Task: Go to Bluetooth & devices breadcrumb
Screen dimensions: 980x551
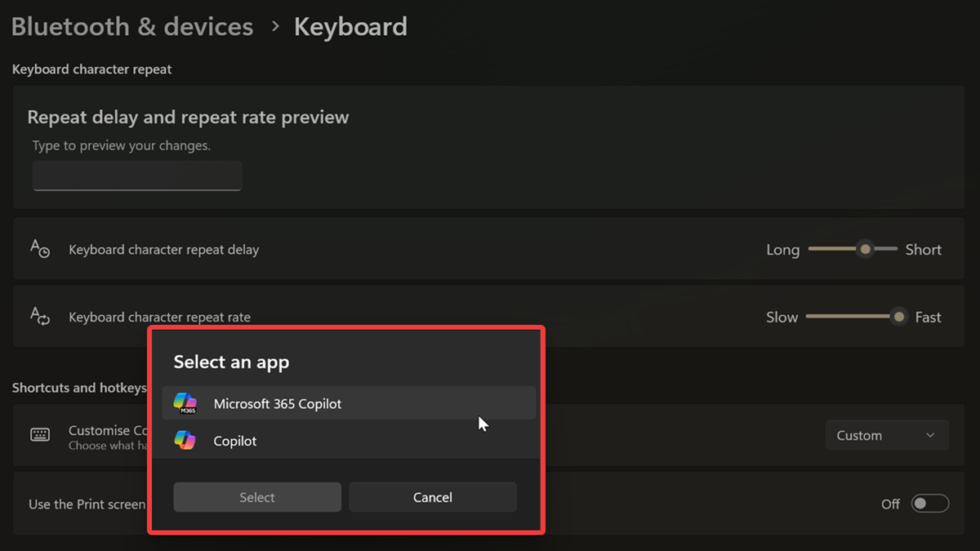Action: click(132, 27)
